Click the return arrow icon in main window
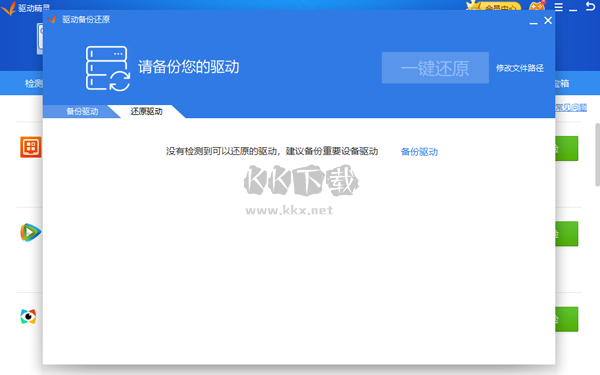 pyautogui.click(x=590, y=6)
